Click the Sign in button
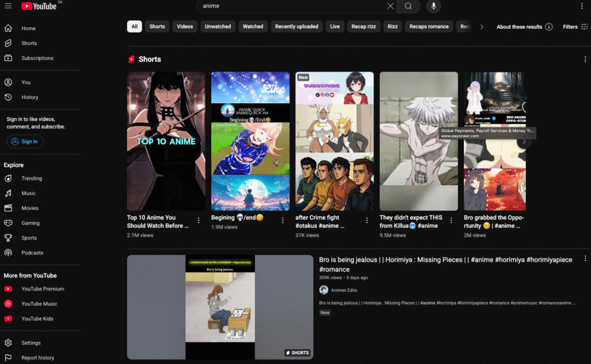This screenshot has width=591, height=364. [25, 141]
